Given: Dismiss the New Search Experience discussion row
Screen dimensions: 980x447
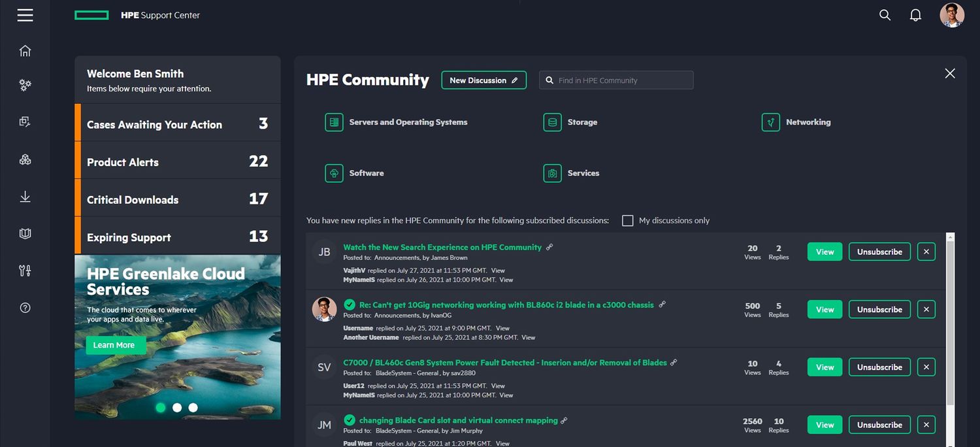Looking at the screenshot, I should (926, 252).
